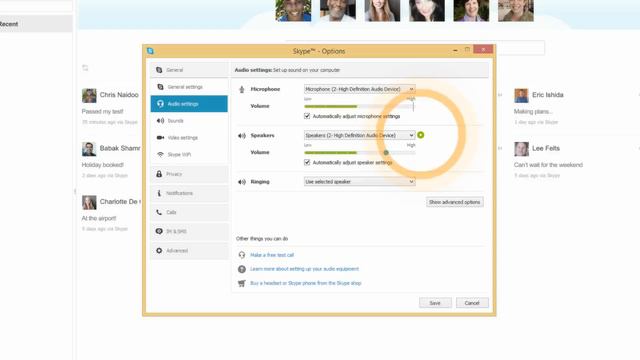
Task: Open Buy a headset from the Skype shop link
Action: coord(306,283)
